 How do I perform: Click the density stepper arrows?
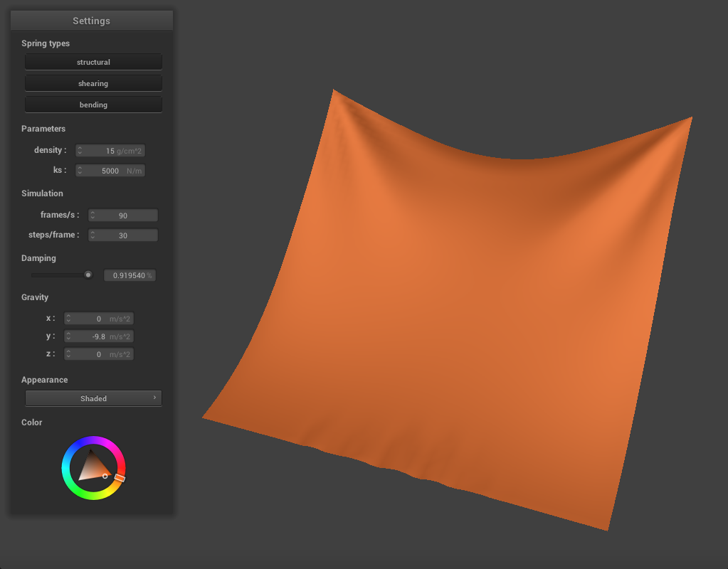point(80,151)
